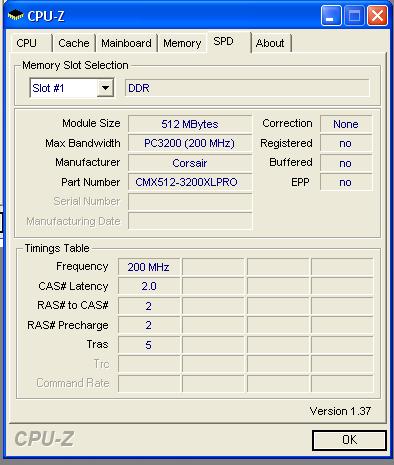Click the 200 MHz frequency cell
This screenshot has height=465, width=394.
pyautogui.click(x=149, y=267)
